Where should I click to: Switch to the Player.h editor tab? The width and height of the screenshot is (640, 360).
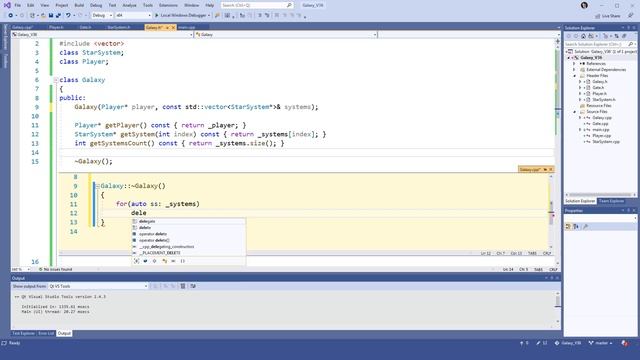(x=56, y=27)
